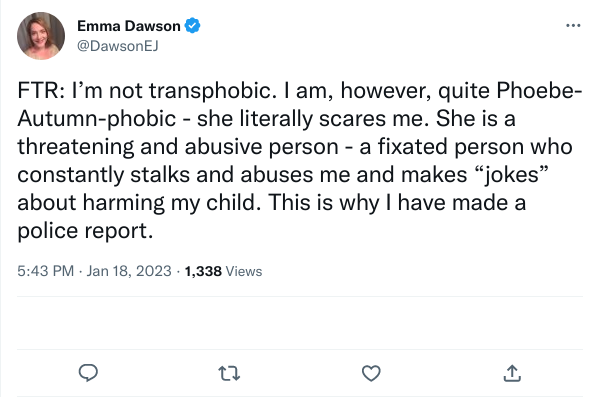Screen dimensions: 598x397
Task: Click the tweet text "police report."
Action: tap(85, 231)
